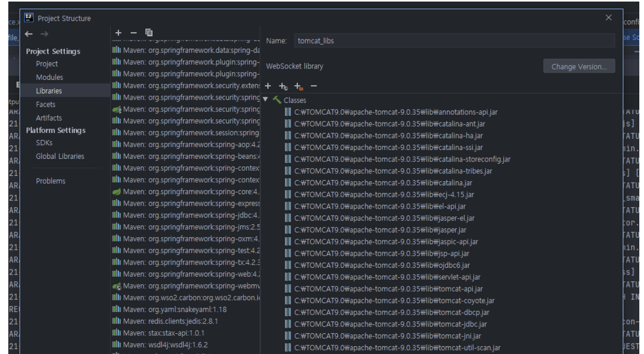The width and height of the screenshot is (644, 354).
Task: Select the jasper-el.jar entry
Action: point(384,218)
